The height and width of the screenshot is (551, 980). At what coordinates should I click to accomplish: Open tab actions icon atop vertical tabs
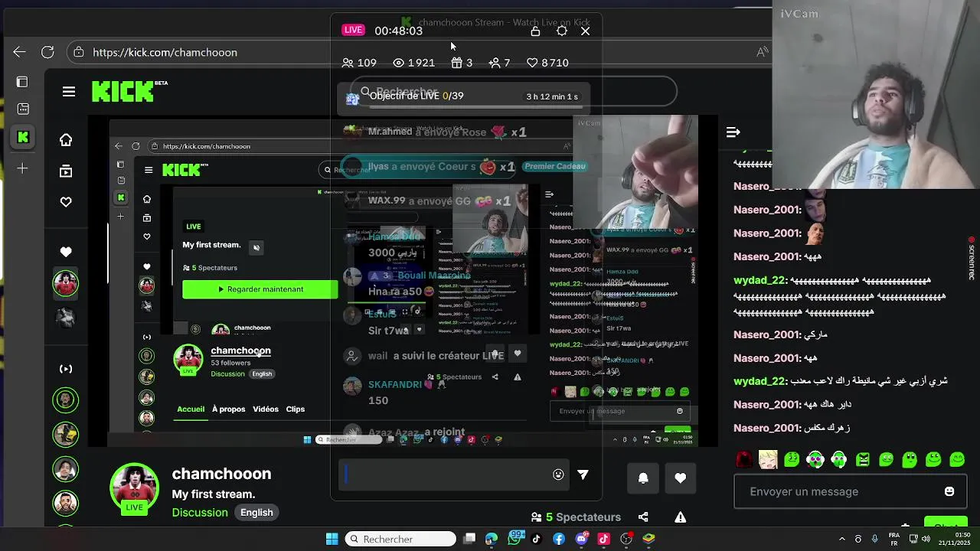[x=22, y=82]
